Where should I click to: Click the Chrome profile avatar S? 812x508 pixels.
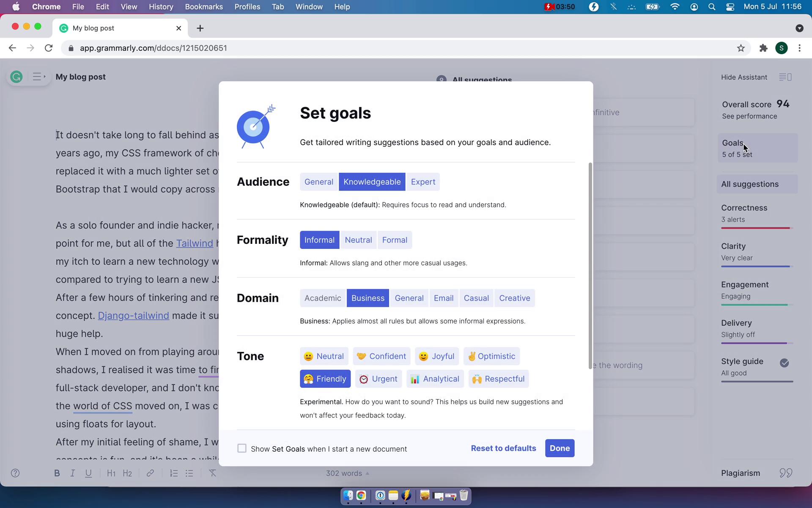point(782,48)
